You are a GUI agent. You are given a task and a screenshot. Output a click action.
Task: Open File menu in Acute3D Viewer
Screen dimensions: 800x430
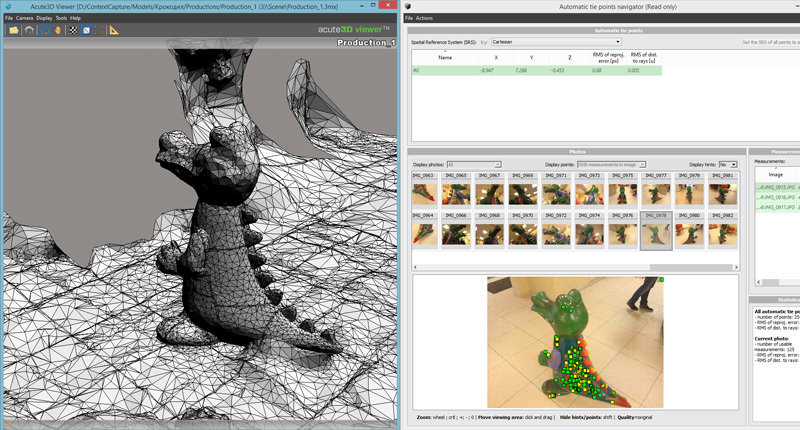[9, 18]
